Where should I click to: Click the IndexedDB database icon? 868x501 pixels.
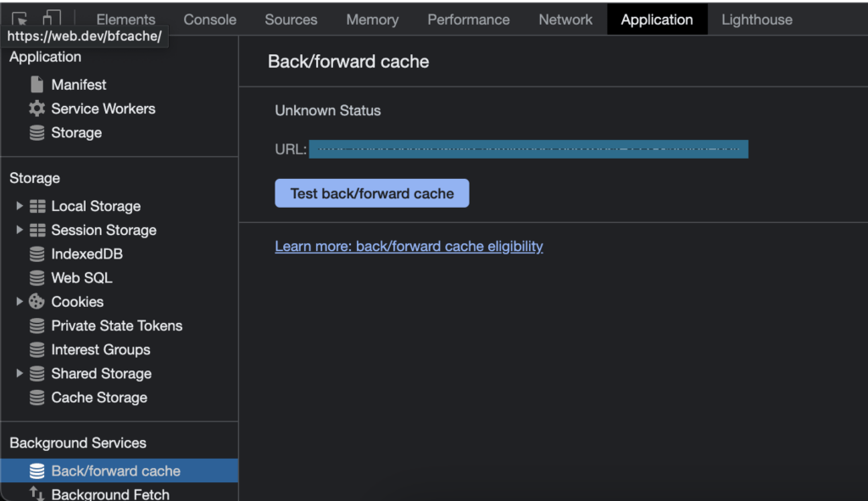[x=36, y=254]
